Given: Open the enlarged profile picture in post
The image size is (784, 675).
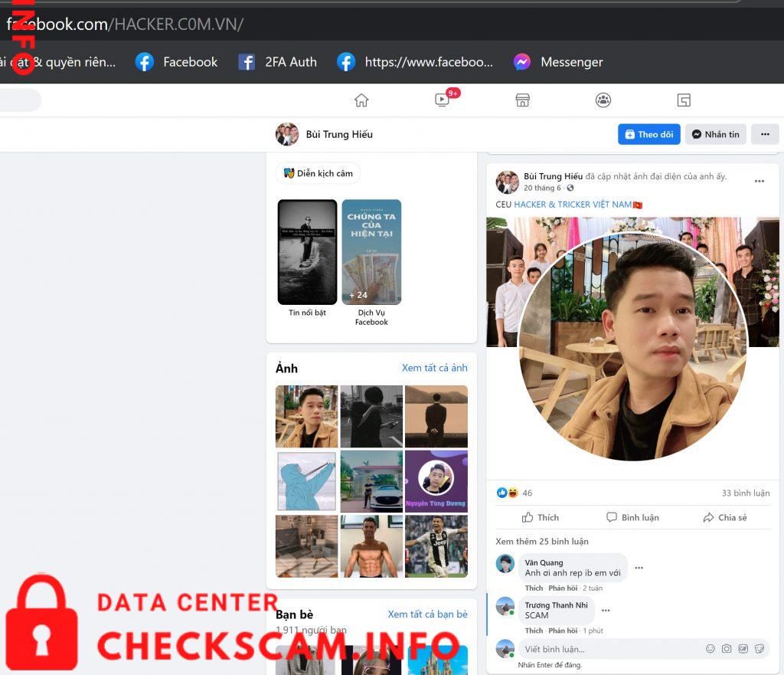Looking at the screenshot, I should tap(633, 346).
